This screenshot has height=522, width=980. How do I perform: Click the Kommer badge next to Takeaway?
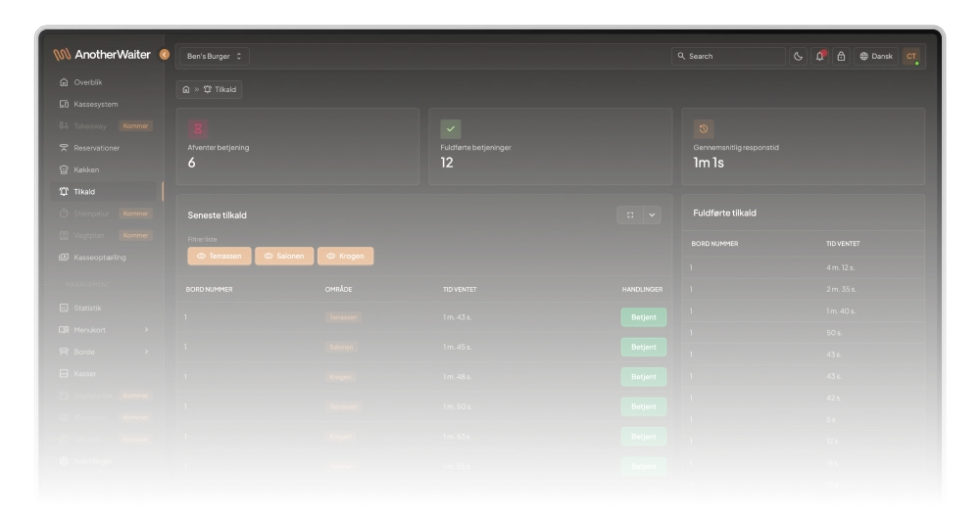135,126
